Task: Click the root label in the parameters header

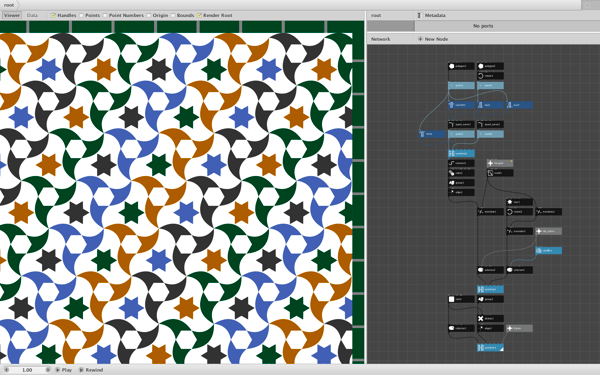Action: [x=376, y=15]
